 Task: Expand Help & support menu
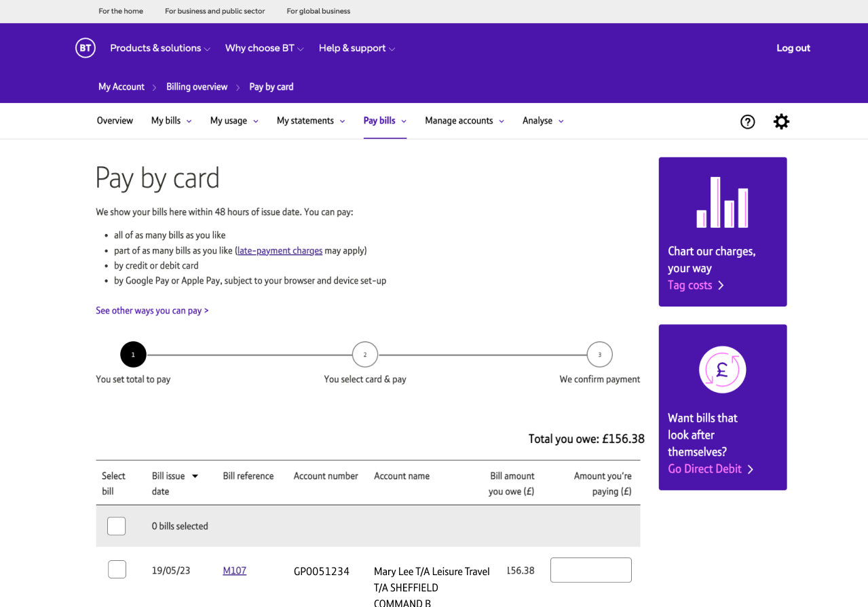[357, 48]
